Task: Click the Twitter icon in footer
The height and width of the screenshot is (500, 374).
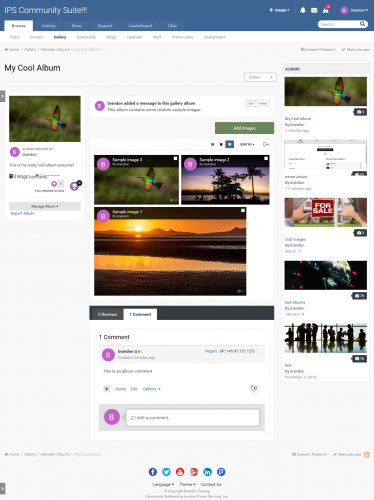Action: click(166, 472)
